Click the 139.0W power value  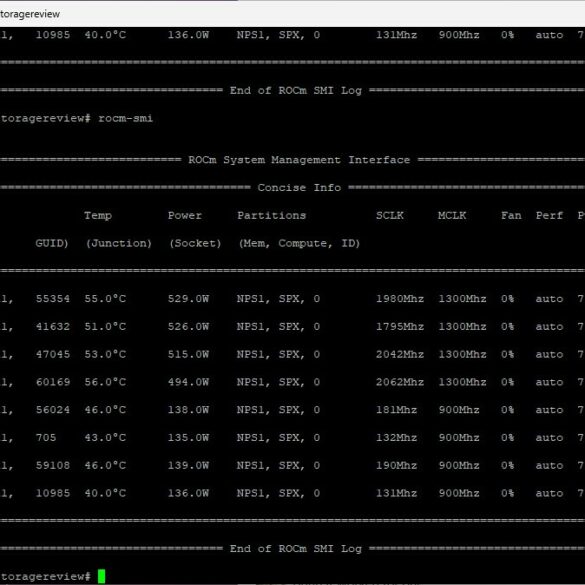pos(188,466)
